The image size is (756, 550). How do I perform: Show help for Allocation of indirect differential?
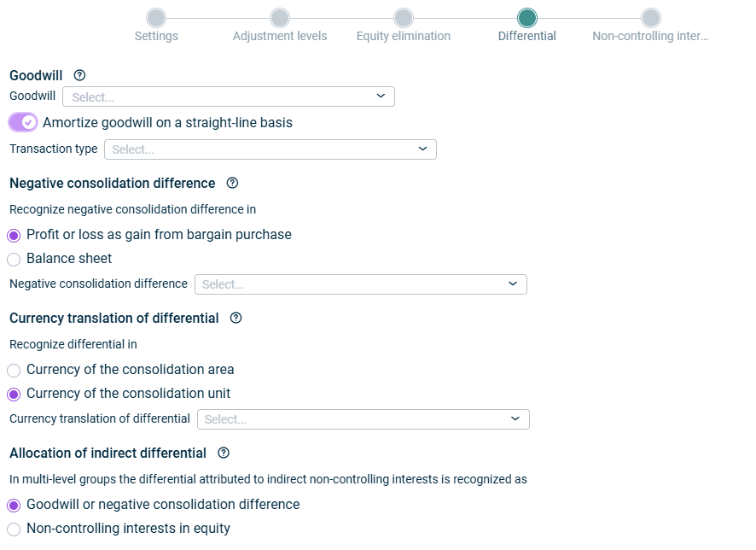[x=224, y=453]
